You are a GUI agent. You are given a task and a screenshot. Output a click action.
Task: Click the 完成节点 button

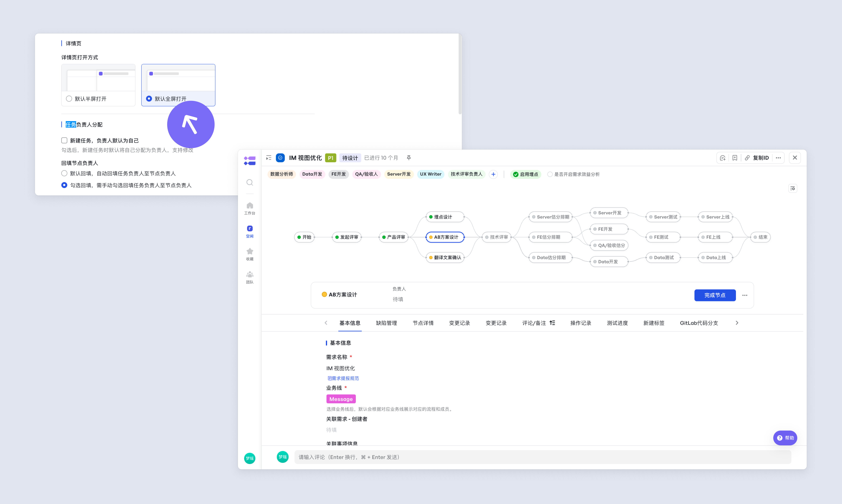point(715,296)
